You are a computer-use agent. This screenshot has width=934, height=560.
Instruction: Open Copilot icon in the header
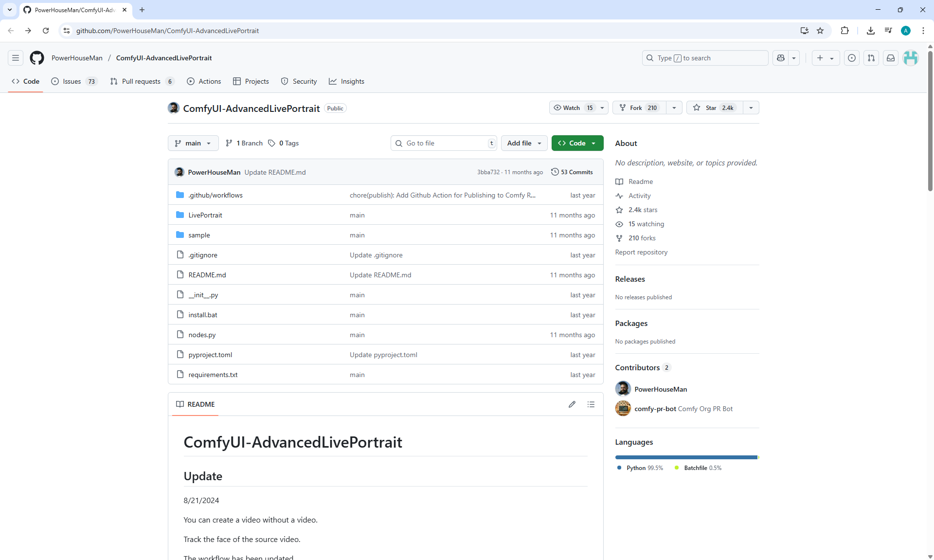click(x=781, y=58)
